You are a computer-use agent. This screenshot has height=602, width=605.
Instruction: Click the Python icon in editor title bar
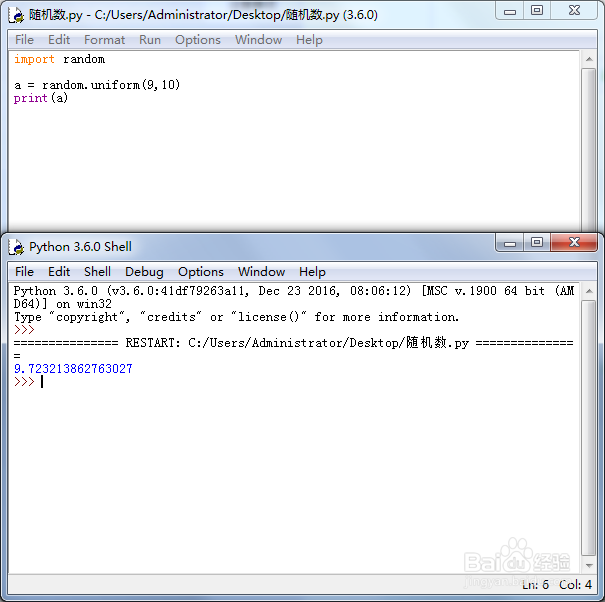16,15
